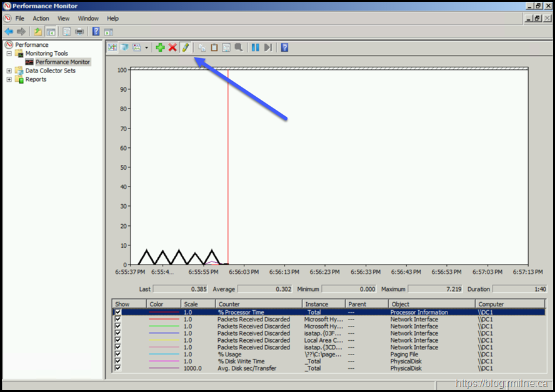Open the Change graph type dropdown arrow

coord(146,47)
